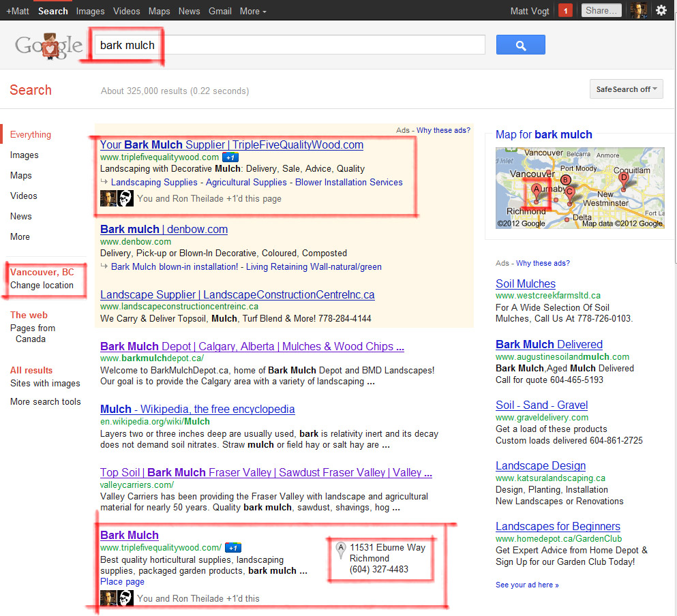This screenshot has height=616, width=677.
Task: Click Why these ads? above top ads
Action: pyautogui.click(x=443, y=130)
